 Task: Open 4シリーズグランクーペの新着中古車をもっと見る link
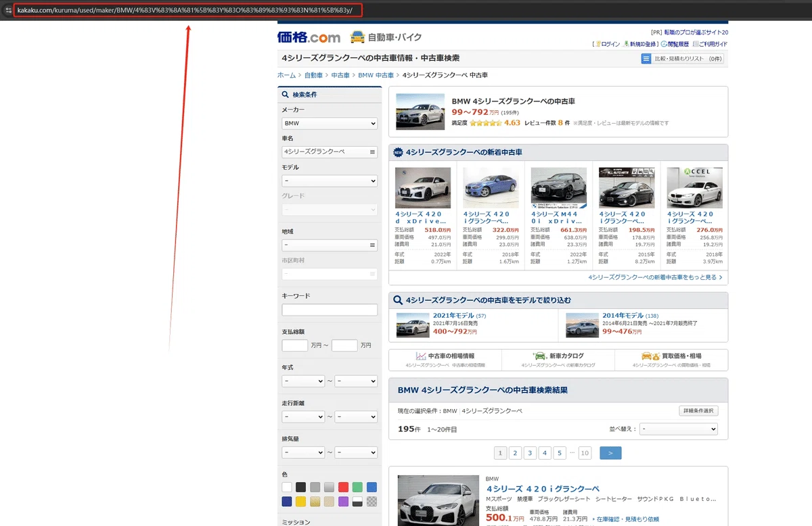(x=655, y=277)
